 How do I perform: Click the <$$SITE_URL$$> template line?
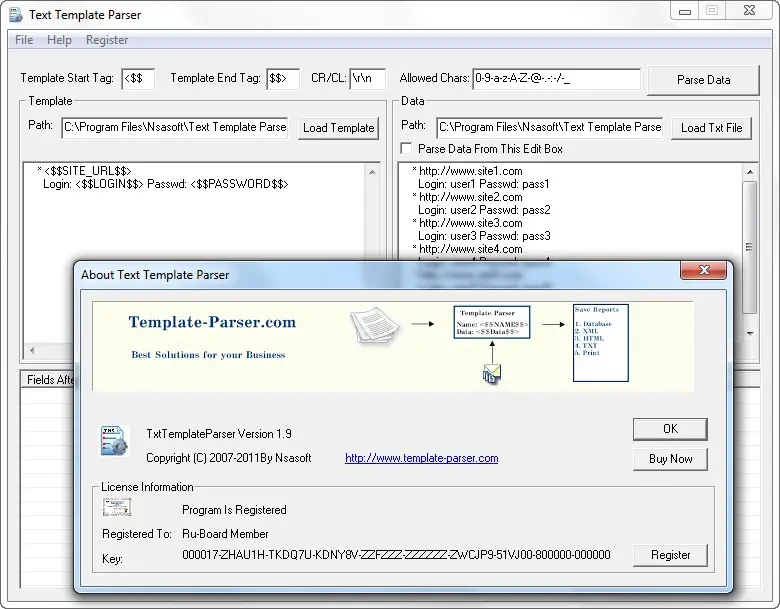tap(85, 171)
